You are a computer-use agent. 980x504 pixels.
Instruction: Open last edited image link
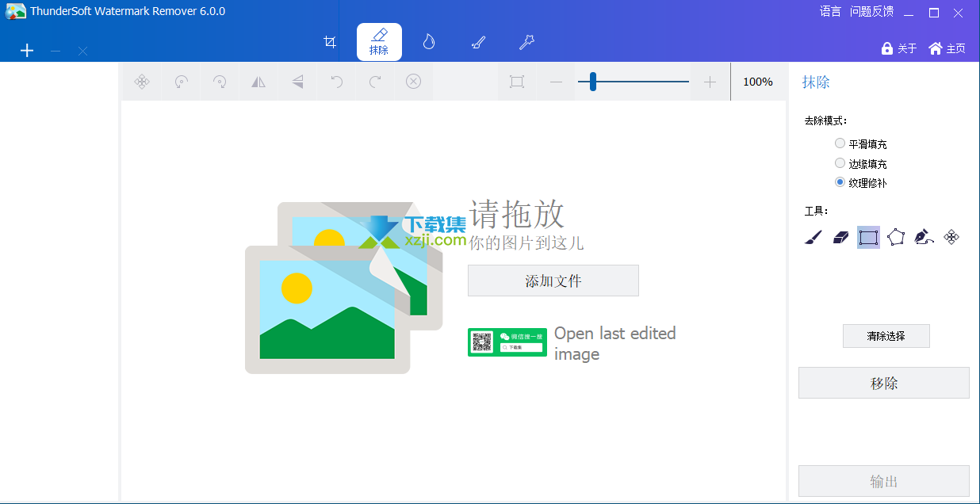615,343
